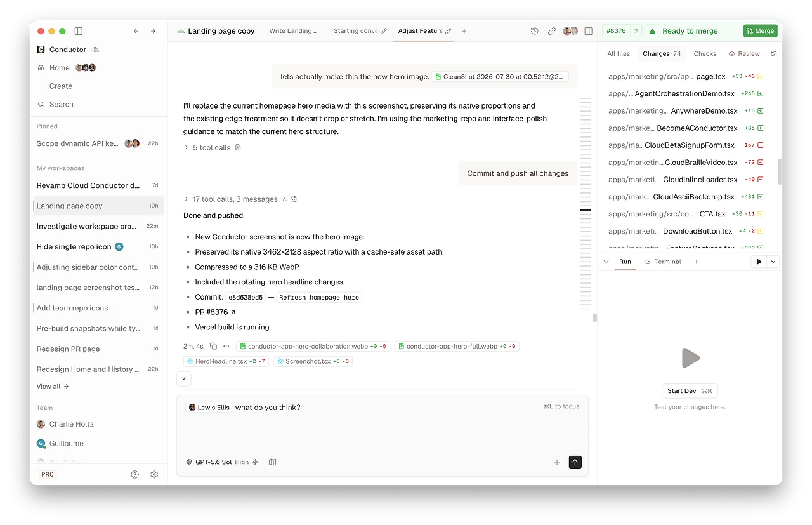Send the message with the arrow button
The image size is (812, 525).
click(575, 462)
